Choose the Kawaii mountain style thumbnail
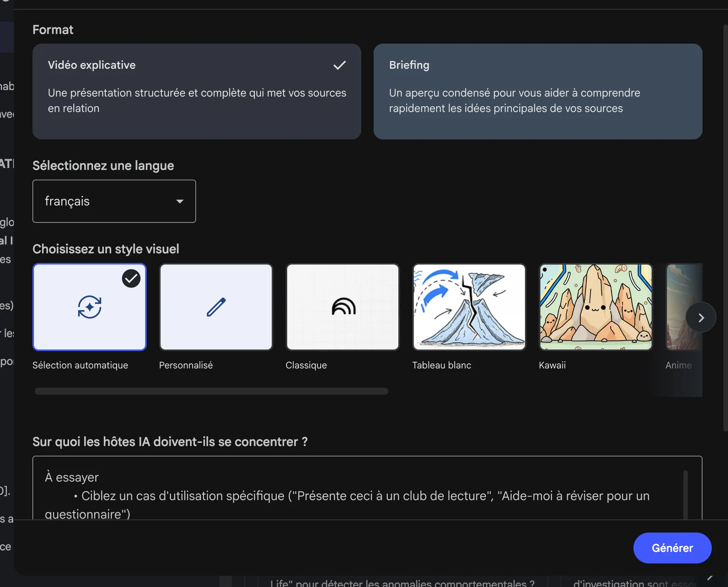728x587 pixels. [x=595, y=307]
